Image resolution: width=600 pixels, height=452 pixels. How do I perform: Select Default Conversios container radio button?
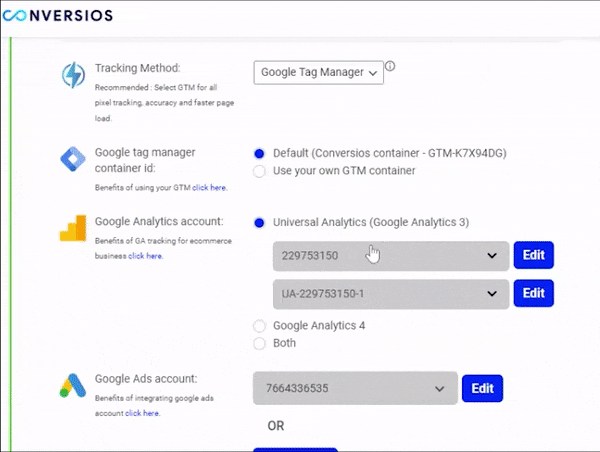(259, 153)
